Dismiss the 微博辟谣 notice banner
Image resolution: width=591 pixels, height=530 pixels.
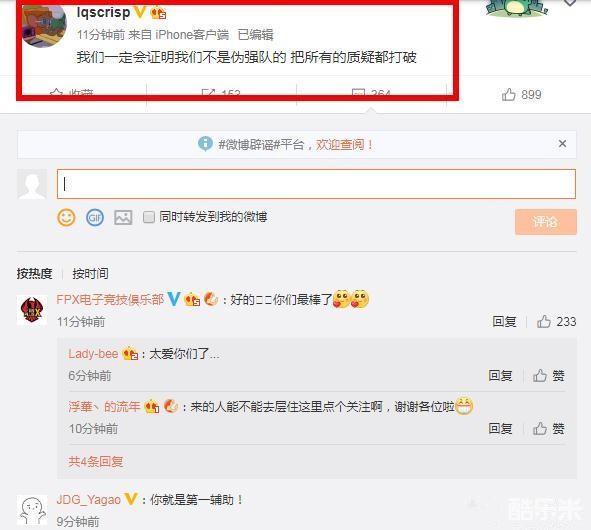[562, 144]
